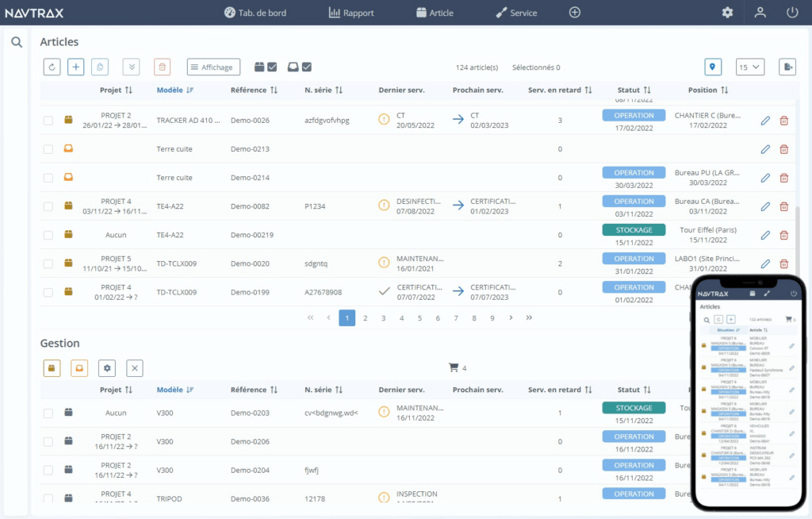Open the duplicate article icon
The width and height of the screenshot is (812, 519).
pyautogui.click(x=99, y=67)
